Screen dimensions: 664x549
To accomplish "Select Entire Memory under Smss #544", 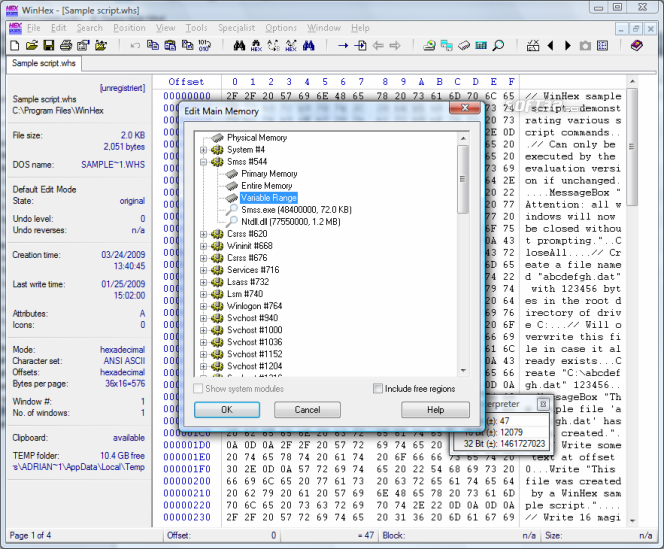I will coord(266,186).
